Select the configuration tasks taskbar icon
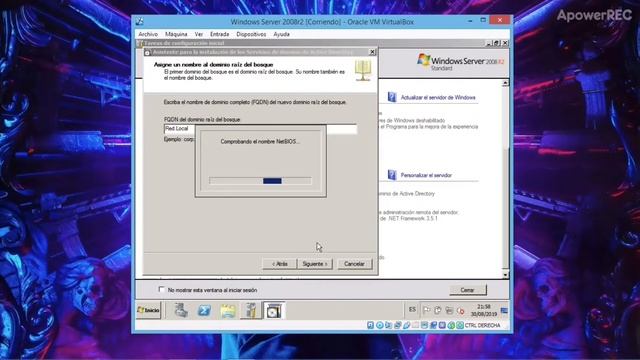 [x=251, y=311]
